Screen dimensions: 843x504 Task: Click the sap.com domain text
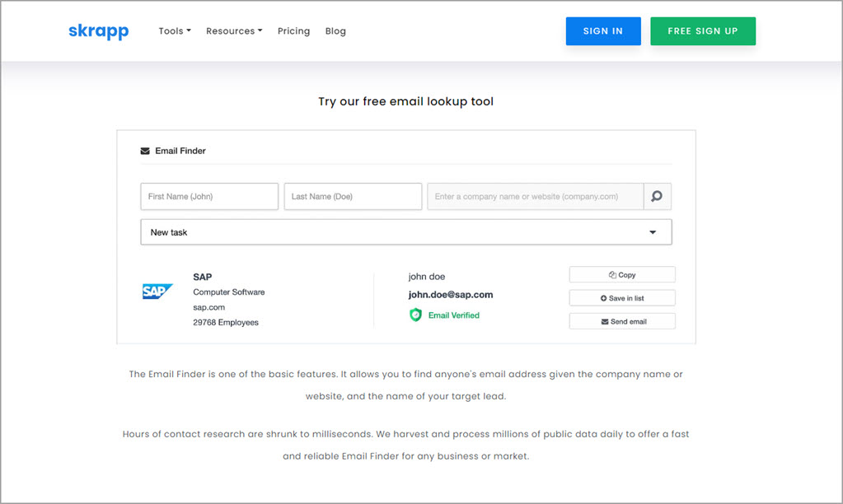coord(209,307)
